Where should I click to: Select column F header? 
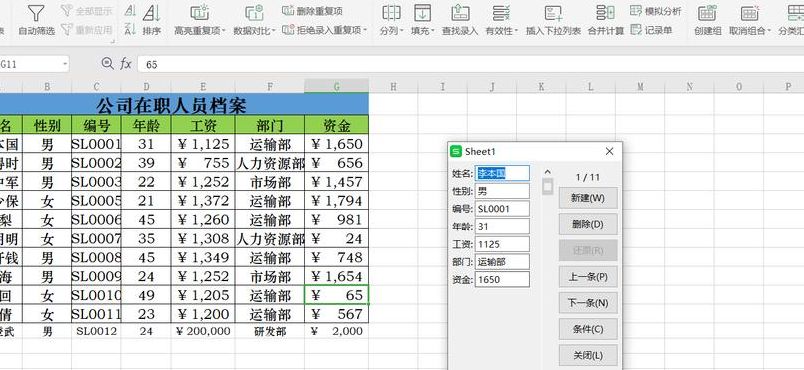tap(270, 87)
